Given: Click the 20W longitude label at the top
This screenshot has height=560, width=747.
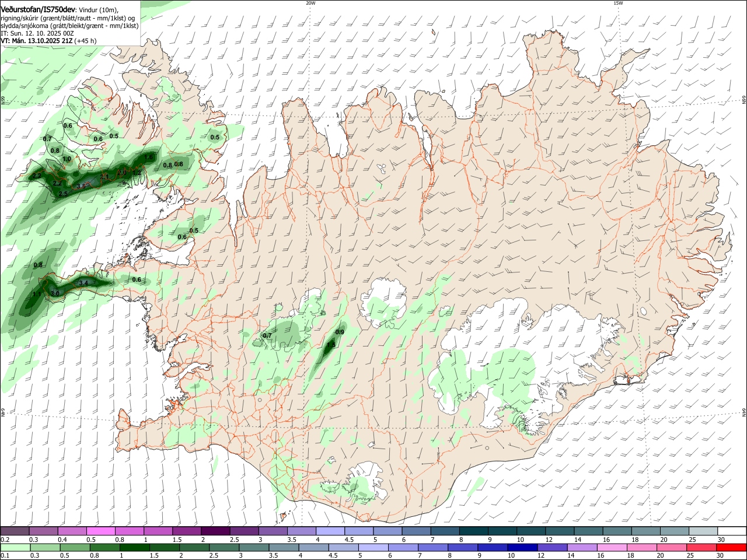Looking at the screenshot, I should point(310,3).
